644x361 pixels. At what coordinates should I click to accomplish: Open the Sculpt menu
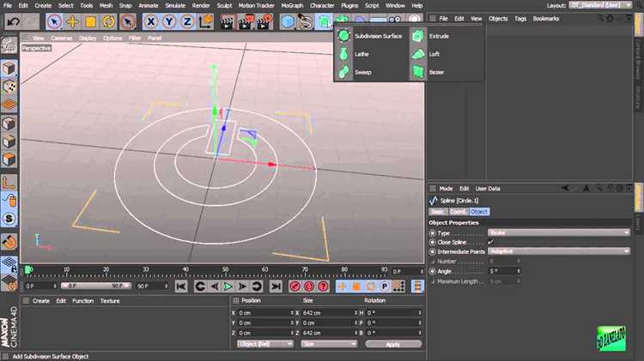tap(224, 5)
